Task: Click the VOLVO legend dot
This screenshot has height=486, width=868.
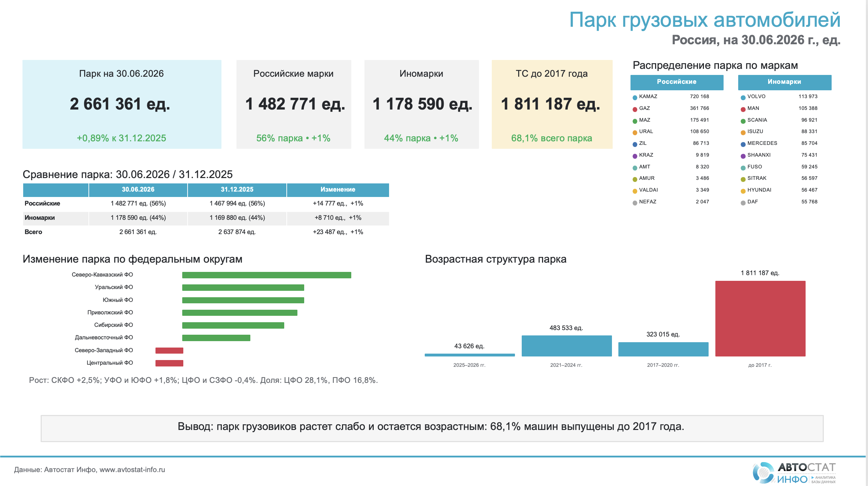Action: (x=743, y=97)
